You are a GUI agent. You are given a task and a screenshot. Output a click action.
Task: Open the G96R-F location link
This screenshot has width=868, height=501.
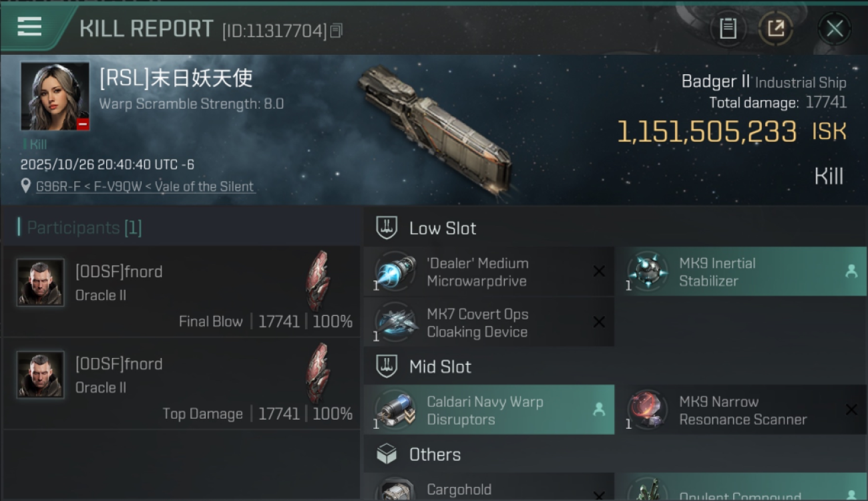[x=145, y=187]
